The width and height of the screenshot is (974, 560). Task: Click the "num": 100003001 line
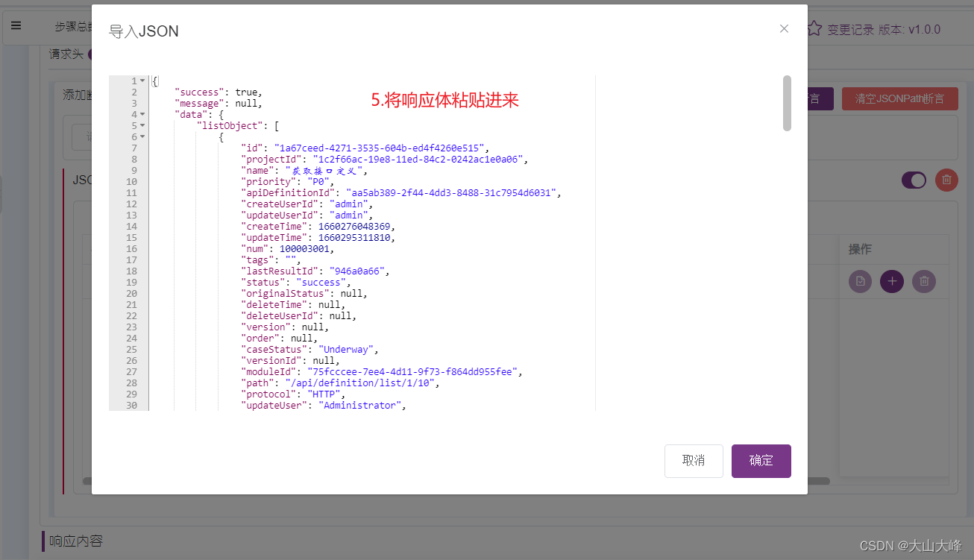[x=288, y=248]
